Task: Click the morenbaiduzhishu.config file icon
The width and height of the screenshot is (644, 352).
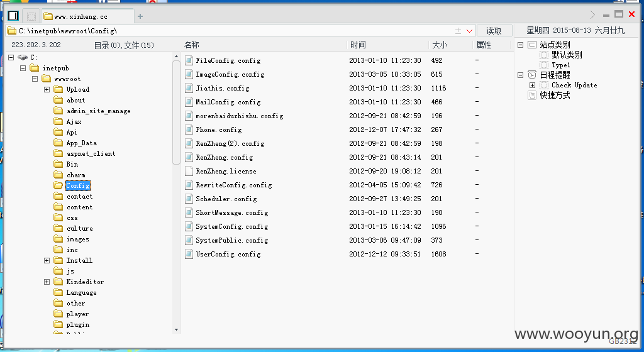Action: coord(189,116)
